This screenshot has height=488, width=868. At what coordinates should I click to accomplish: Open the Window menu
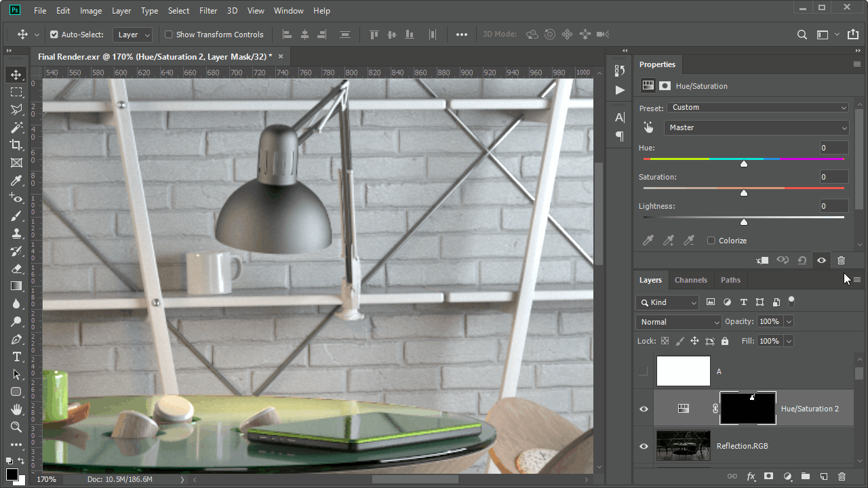tap(289, 11)
